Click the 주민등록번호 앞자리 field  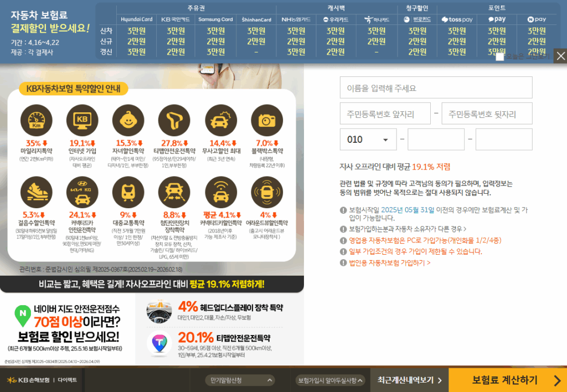[385, 114]
